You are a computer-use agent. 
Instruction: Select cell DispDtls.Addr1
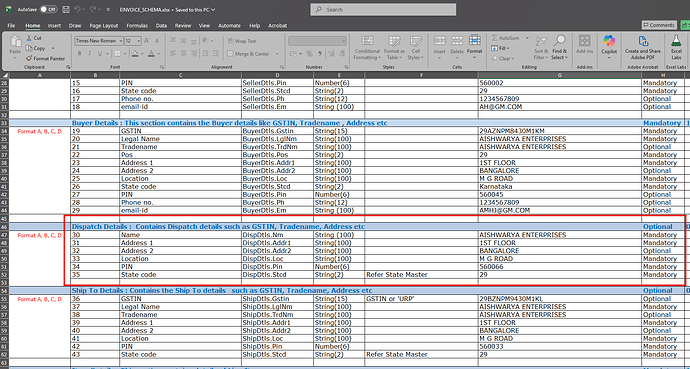(277, 243)
